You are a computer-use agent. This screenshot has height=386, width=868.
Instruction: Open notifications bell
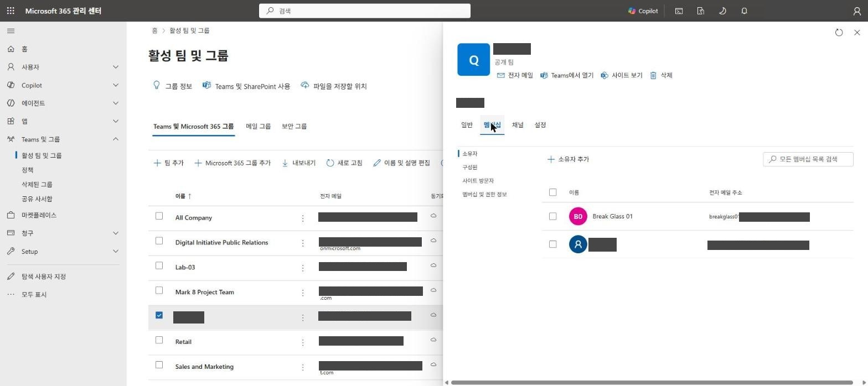744,11
